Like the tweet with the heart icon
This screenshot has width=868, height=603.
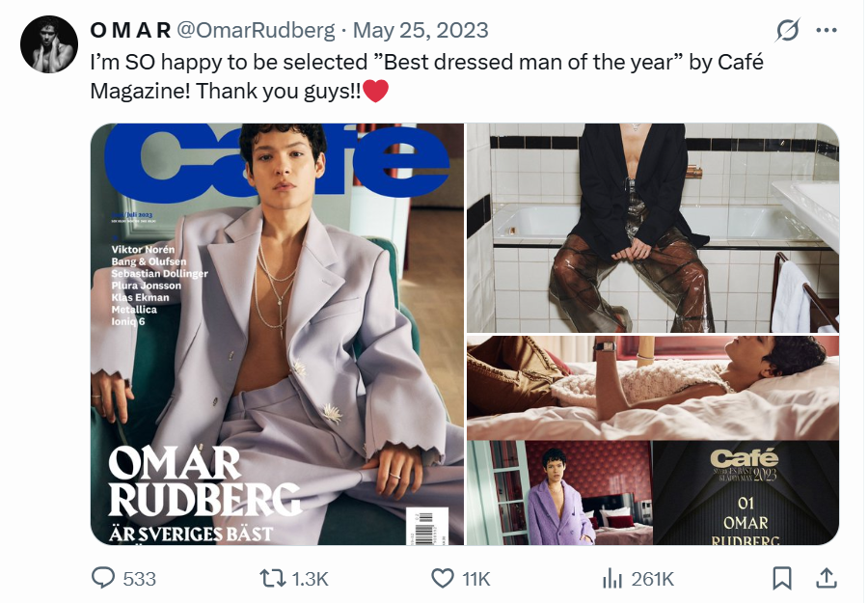443,578
